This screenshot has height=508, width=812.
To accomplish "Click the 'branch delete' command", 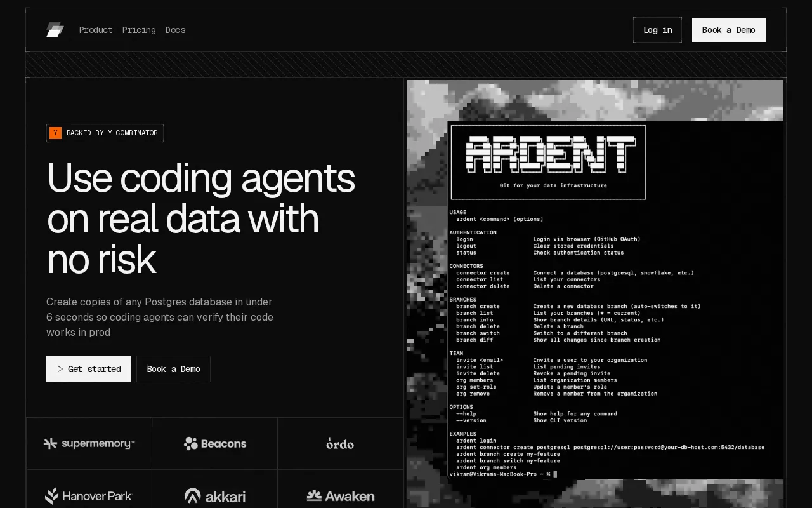I will [x=478, y=326].
